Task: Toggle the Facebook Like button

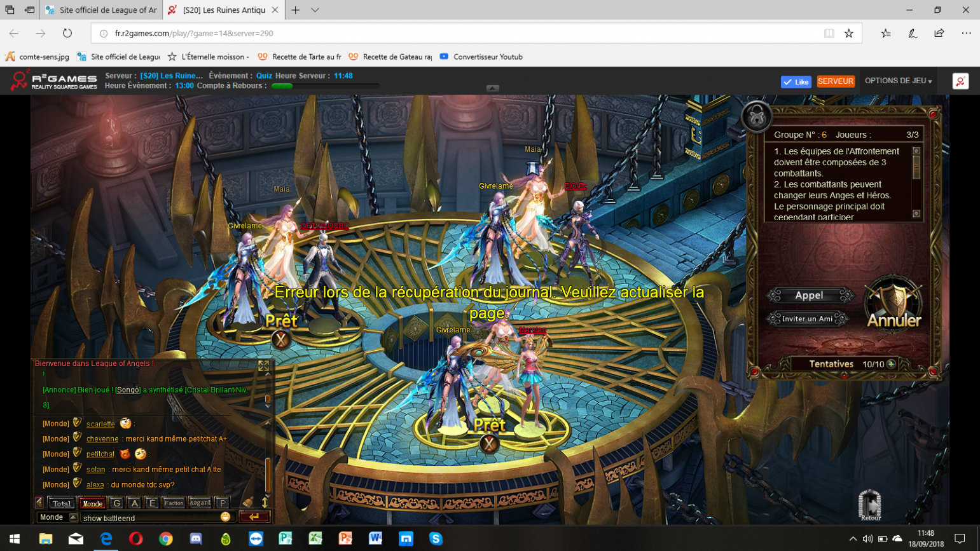Action: pyautogui.click(x=796, y=82)
